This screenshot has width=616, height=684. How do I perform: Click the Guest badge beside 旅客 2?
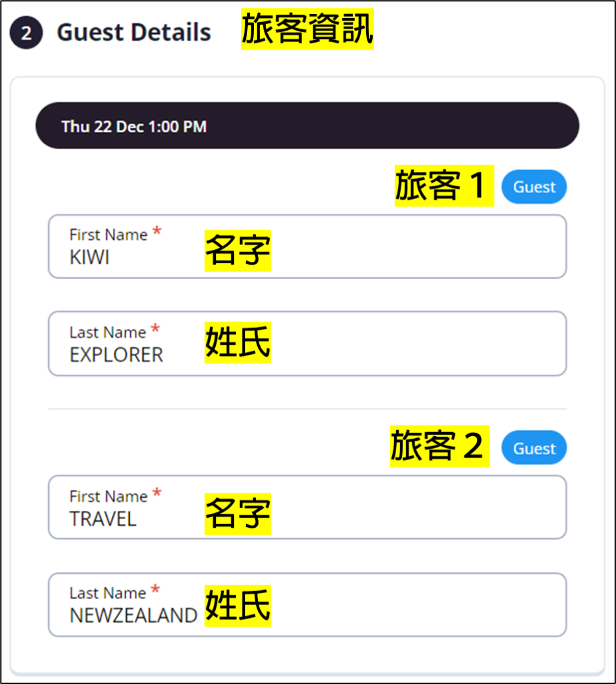(x=534, y=448)
